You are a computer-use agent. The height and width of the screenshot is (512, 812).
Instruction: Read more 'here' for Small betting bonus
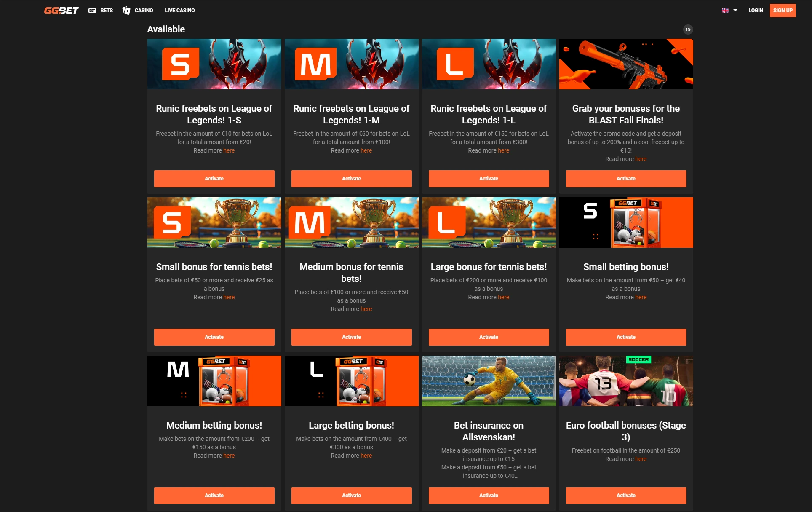point(641,297)
